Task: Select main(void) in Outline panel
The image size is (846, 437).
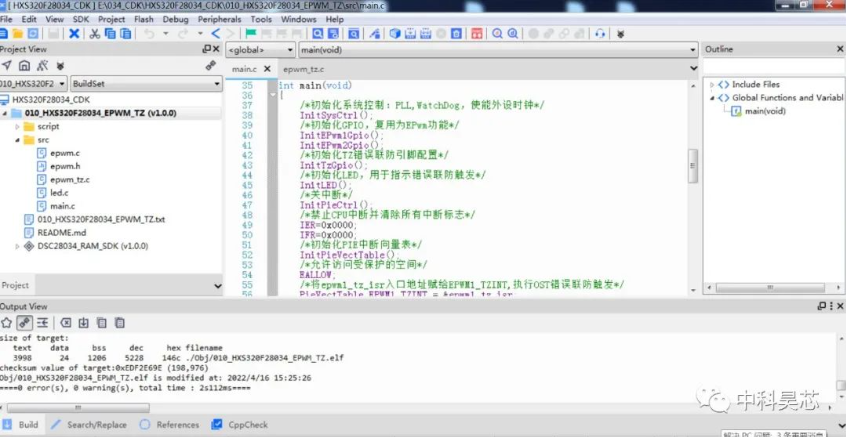Action: click(765, 111)
